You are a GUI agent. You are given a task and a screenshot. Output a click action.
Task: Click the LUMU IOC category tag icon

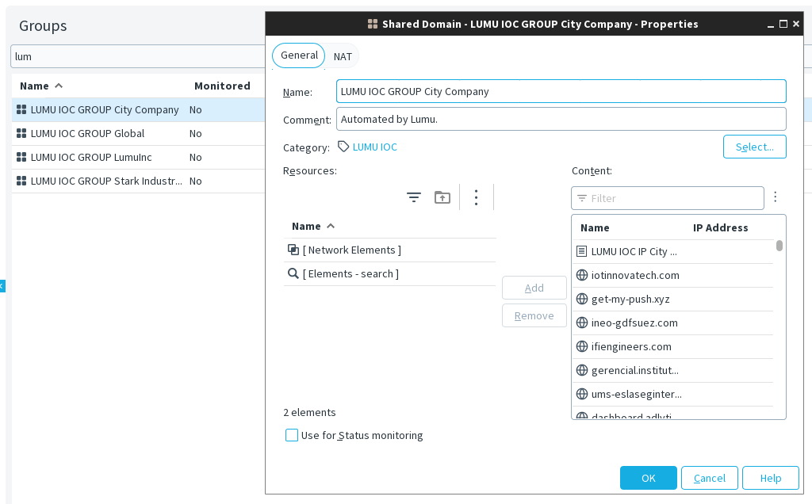click(343, 147)
